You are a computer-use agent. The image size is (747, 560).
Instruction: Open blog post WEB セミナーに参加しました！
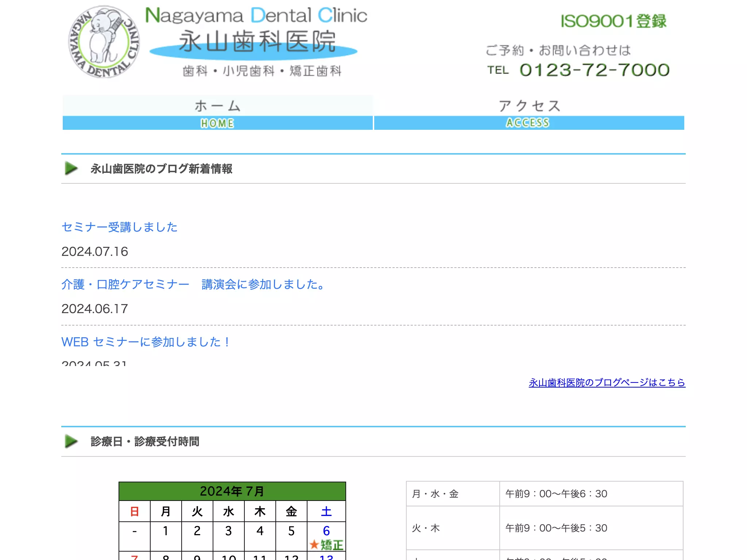[145, 342]
